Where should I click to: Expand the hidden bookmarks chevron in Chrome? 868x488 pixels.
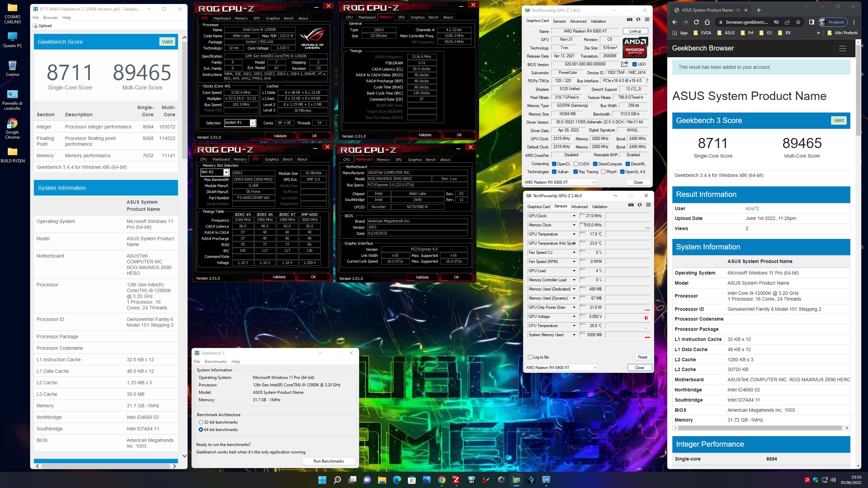818,33
